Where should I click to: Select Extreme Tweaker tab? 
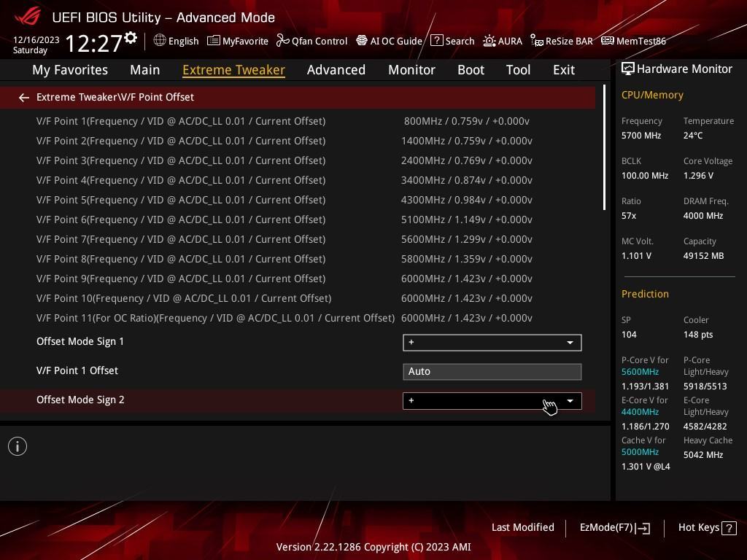234,70
